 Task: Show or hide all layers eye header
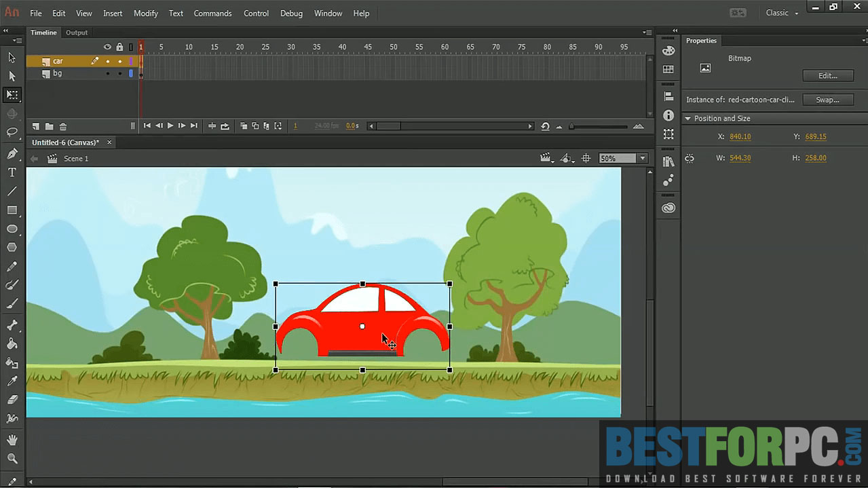coord(107,47)
